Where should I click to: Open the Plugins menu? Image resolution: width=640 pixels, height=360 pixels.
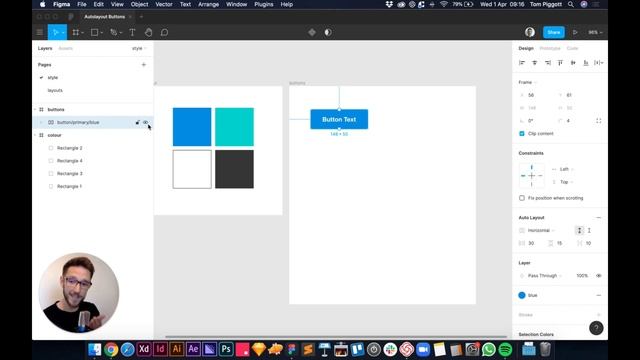point(264,4)
